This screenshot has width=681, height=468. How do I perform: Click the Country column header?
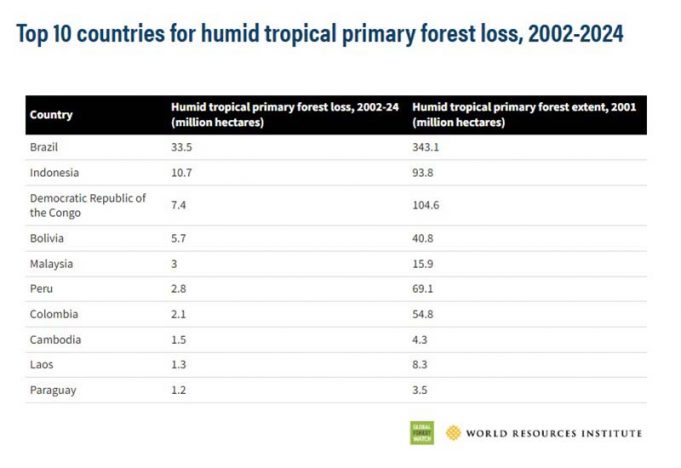(x=51, y=115)
